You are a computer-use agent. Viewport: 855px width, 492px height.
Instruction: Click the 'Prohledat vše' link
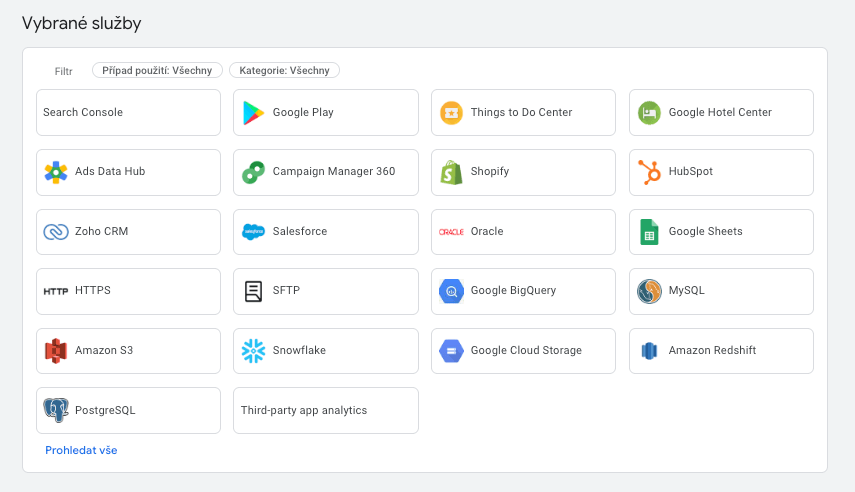coord(81,451)
